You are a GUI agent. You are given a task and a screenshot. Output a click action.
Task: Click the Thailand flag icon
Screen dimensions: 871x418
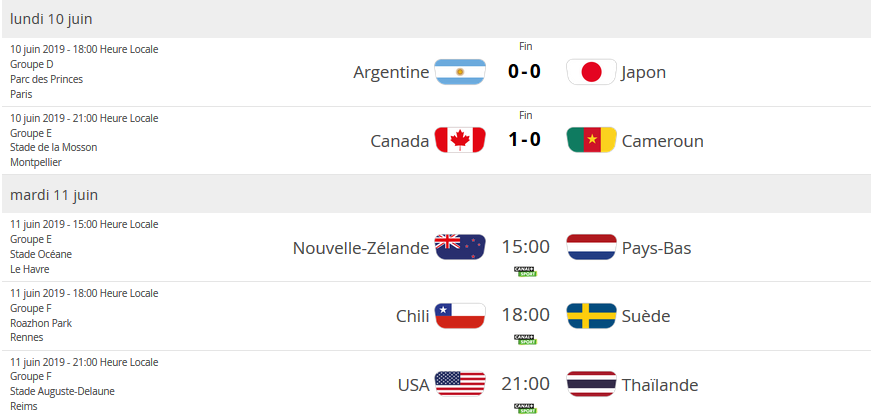point(591,384)
